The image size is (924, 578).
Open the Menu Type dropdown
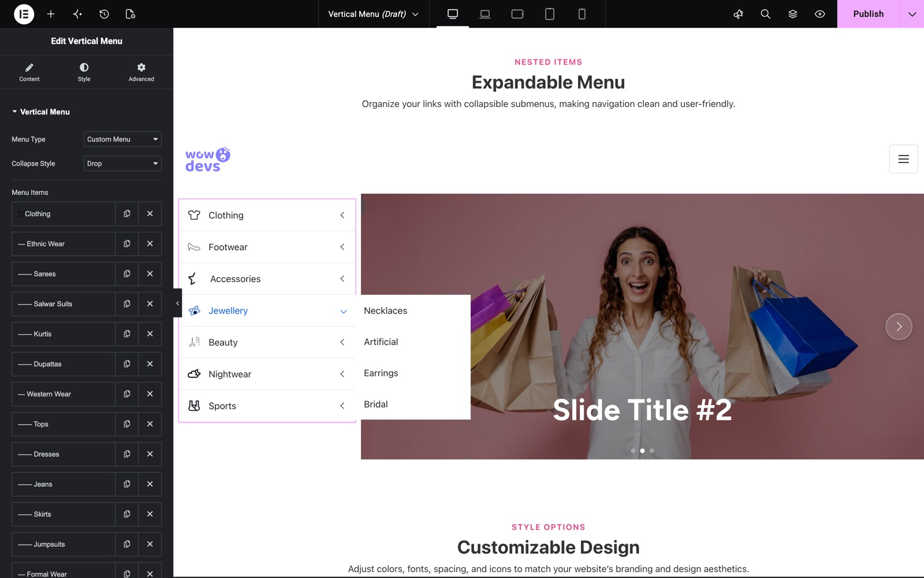pyautogui.click(x=122, y=139)
